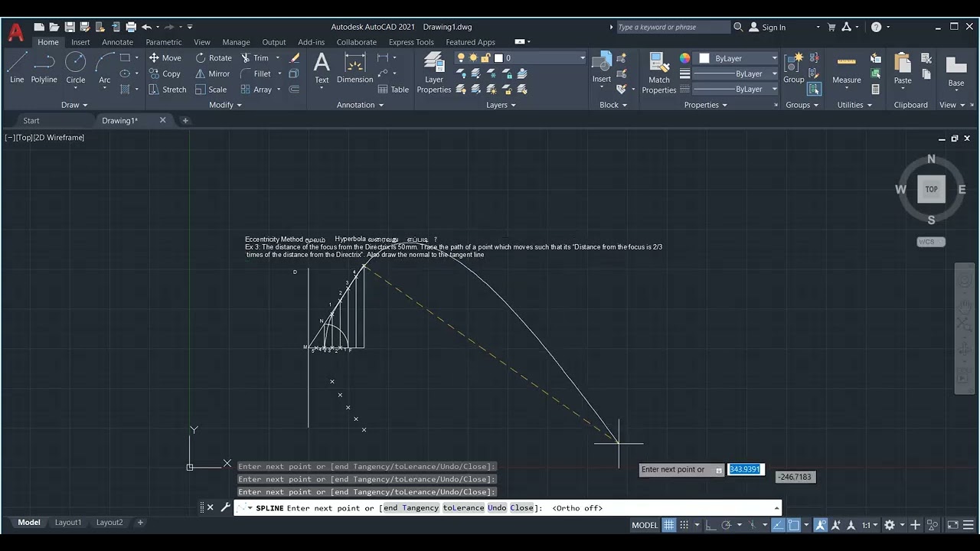This screenshot has width=980, height=551.
Task: Click the Erase tool icon
Action: click(294, 58)
